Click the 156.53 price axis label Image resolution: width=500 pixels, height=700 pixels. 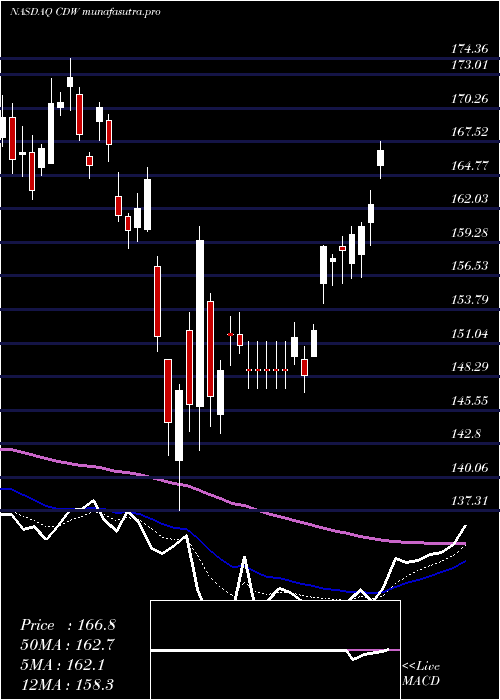(469, 266)
